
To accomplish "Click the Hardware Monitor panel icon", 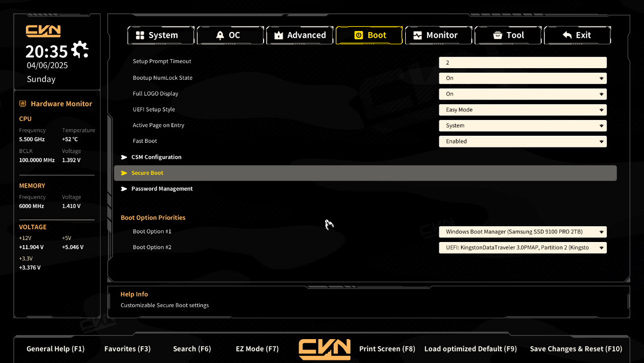I will pos(22,104).
